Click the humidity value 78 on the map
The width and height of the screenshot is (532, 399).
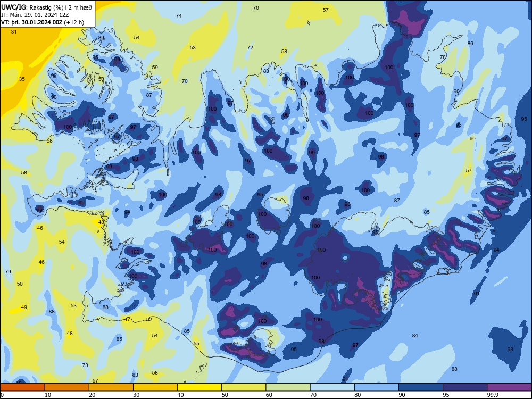[x=443, y=57]
